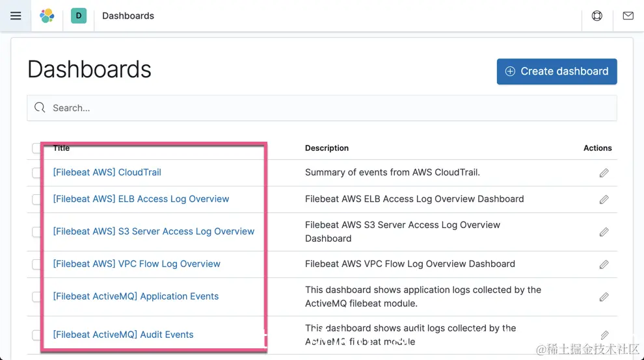Edit VPC Flow Log Overview pencil icon
This screenshot has height=360, width=644.
click(x=604, y=264)
